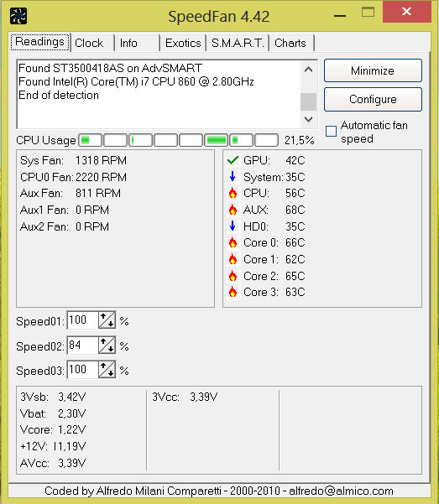Enable the Automatic fan speed checkbox
This screenshot has height=504, width=439.
(332, 131)
